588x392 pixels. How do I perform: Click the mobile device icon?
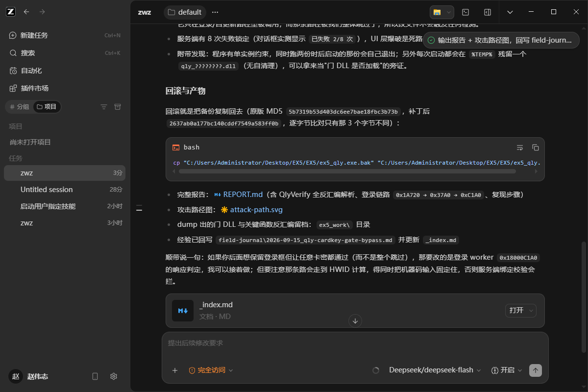click(x=95, y=376)
